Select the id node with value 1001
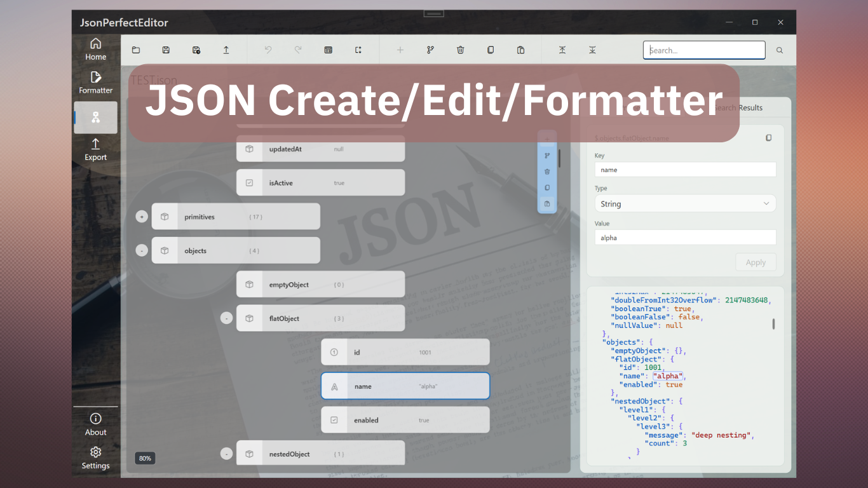The width and height of the screenshot is (868, 488). pos(405,352)
